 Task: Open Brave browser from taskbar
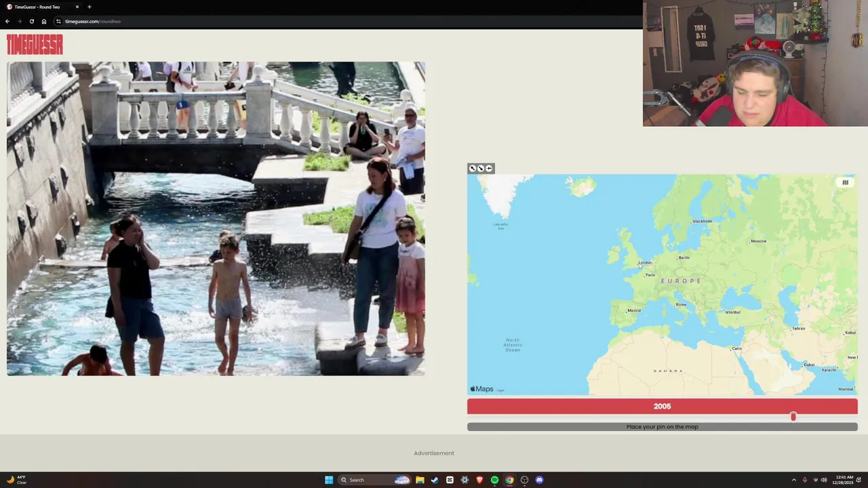(479, 480)
